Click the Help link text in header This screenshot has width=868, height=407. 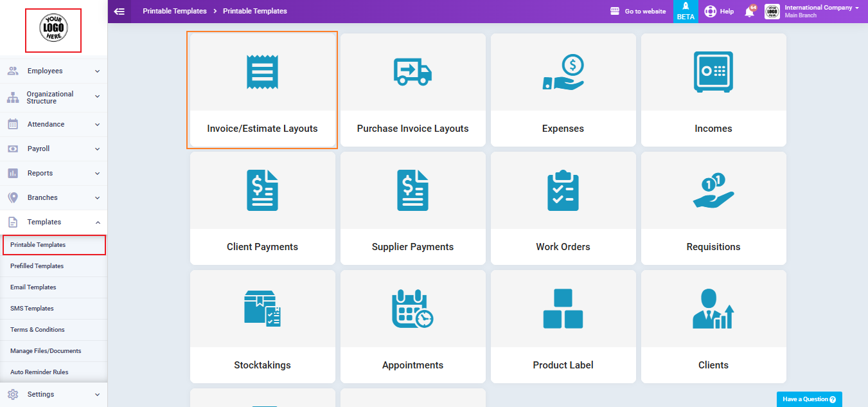[727, 12]
